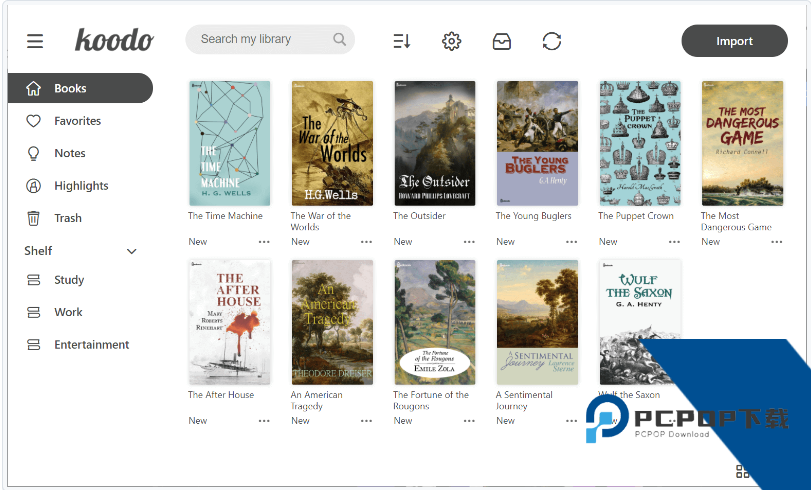Viewport: 811px width, 490px height.
Task: Click the Highlights marker icon
Action: click(34, 186)
